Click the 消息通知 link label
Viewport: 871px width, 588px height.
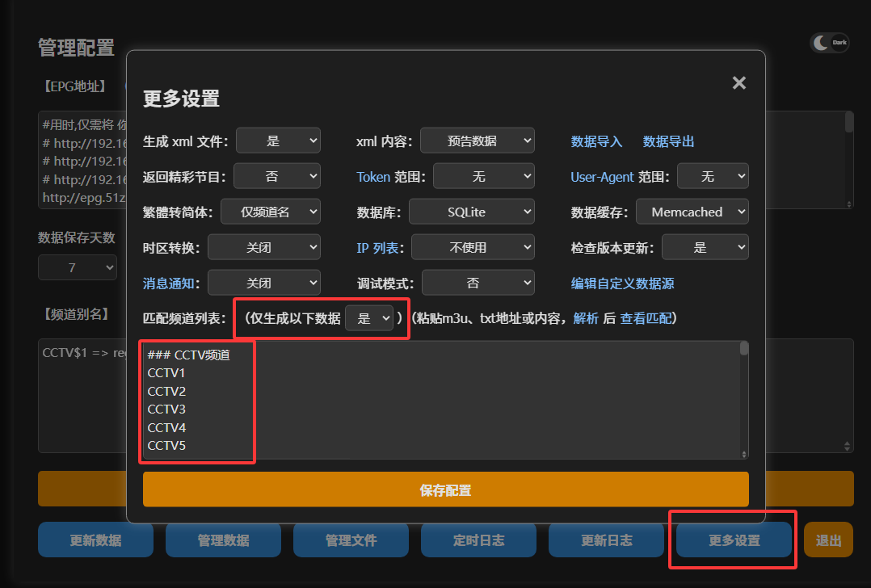[x=169, y=283]
